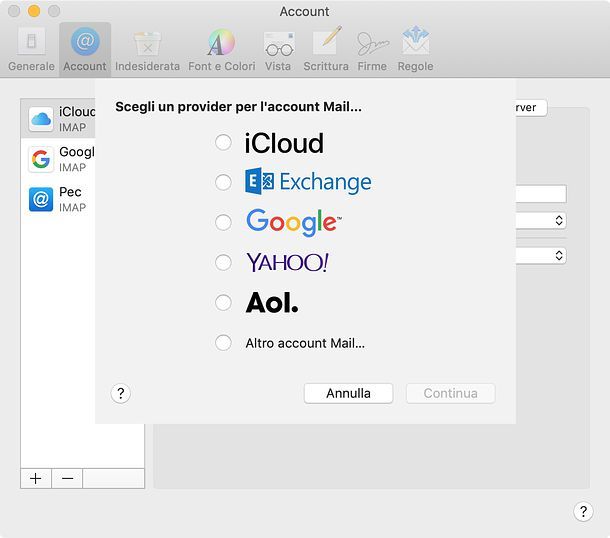Open the upper popup menu stepper arrows

click(x=559, y=220)
